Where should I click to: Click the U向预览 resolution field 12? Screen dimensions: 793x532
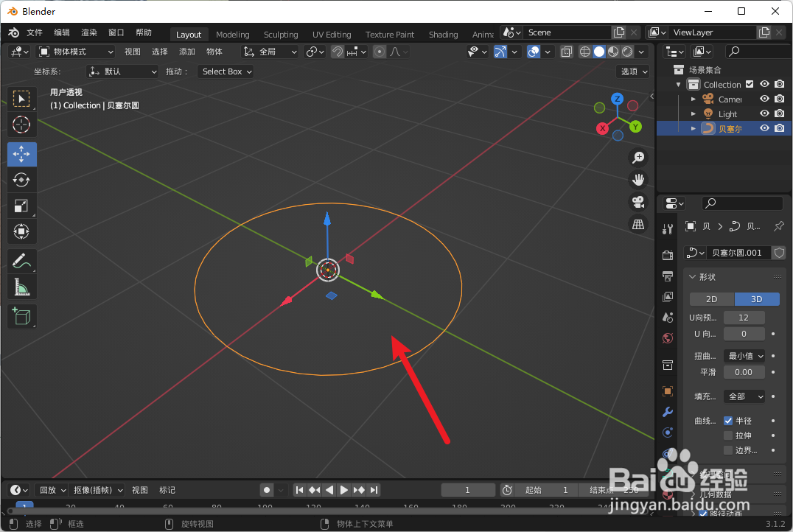[x=744, y=318]
